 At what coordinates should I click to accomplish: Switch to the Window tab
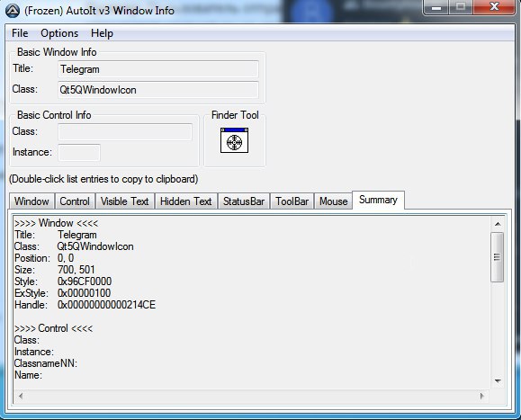pos(31,201)
